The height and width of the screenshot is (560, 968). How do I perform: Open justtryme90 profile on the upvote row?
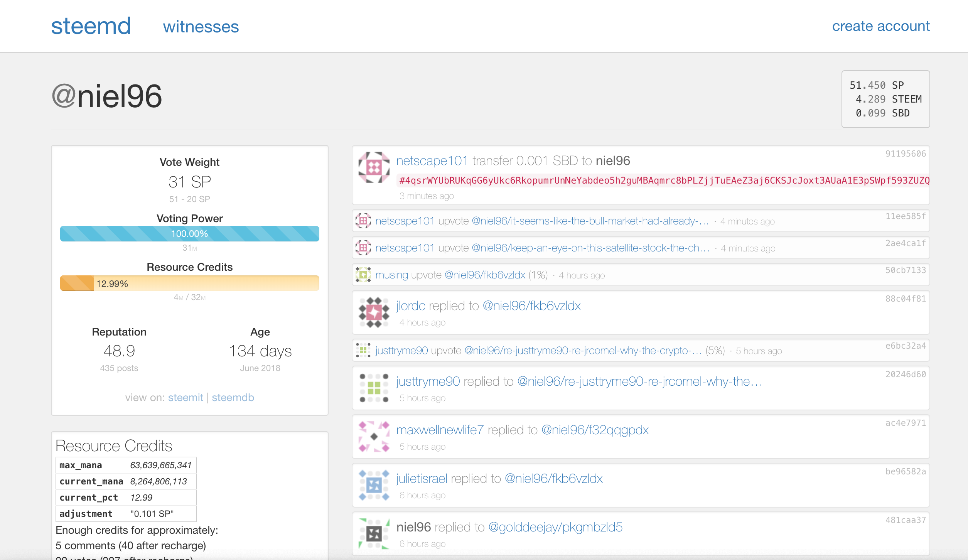pos(401,351)
